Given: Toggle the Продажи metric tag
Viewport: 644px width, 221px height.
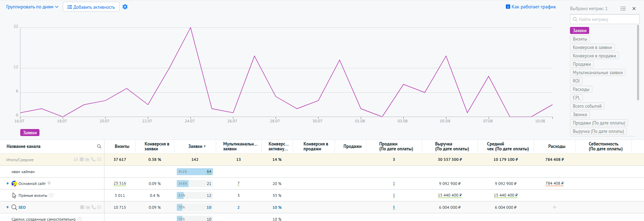Looking at the screenshot, I should tap(581, 64).
